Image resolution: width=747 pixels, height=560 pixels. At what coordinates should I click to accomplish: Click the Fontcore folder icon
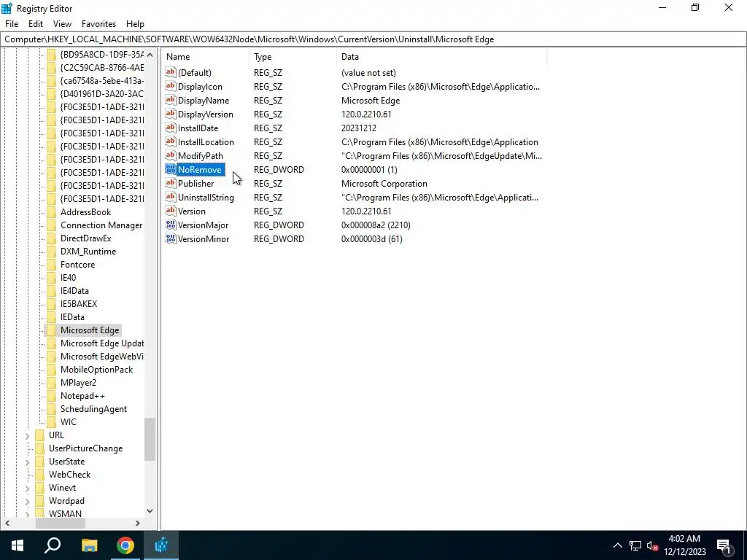[52, 264]
